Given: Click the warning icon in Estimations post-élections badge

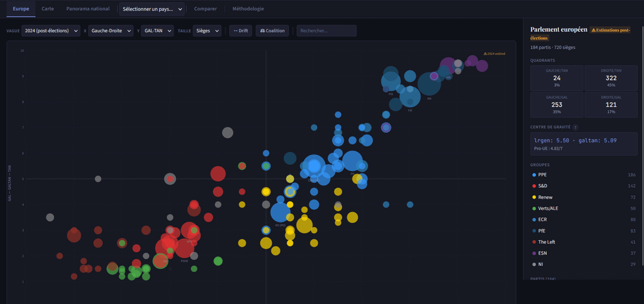Looking at the screenshot, I should 593,30.
